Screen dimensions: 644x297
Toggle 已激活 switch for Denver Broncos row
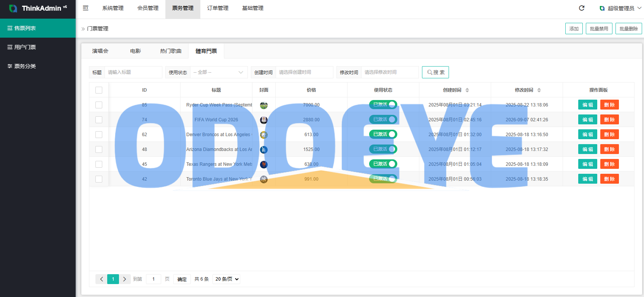tap(383, 134)
